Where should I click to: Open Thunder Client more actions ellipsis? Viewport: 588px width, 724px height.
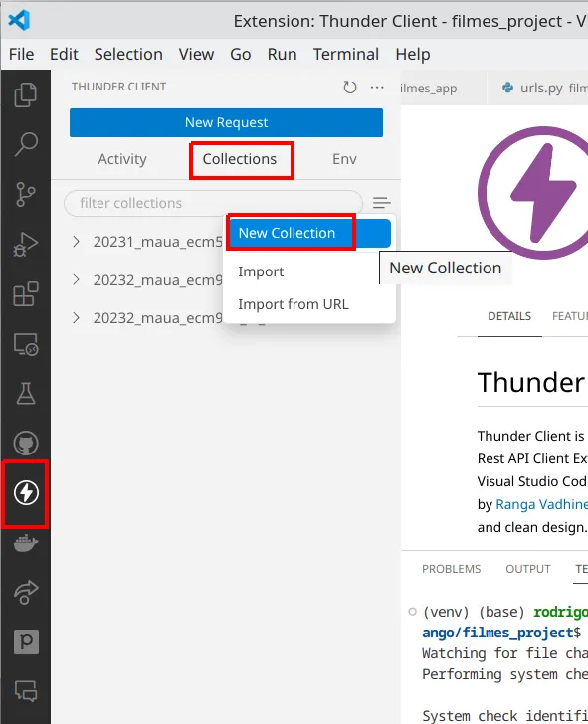(377, 87)
